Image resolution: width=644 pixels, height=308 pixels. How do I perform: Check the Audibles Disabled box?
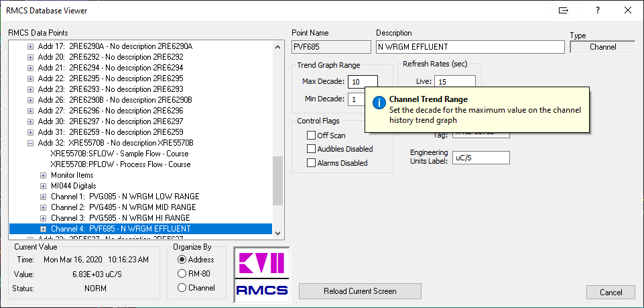click(311, 149)
